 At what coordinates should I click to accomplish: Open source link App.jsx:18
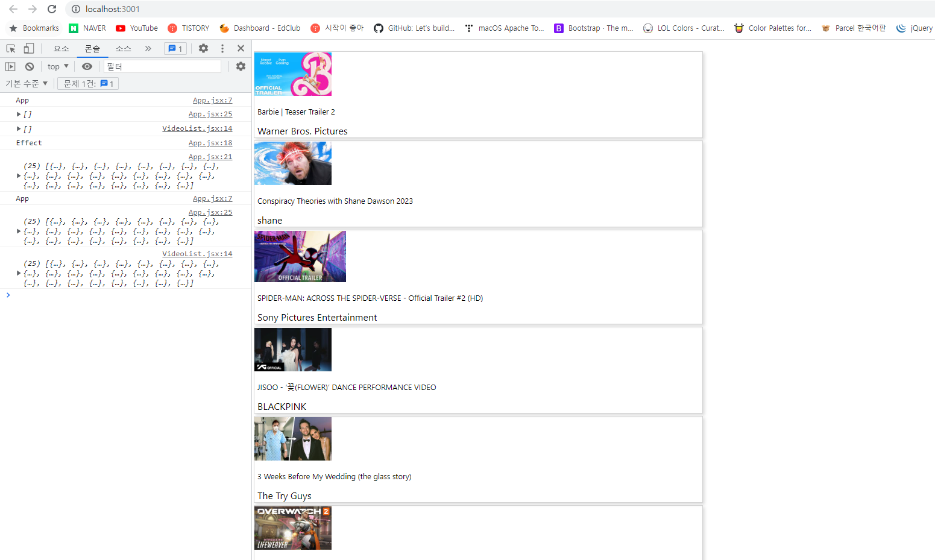210,143
